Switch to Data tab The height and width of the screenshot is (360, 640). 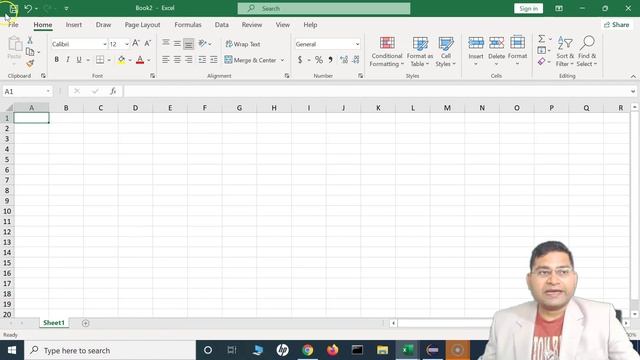pos(222,25)
